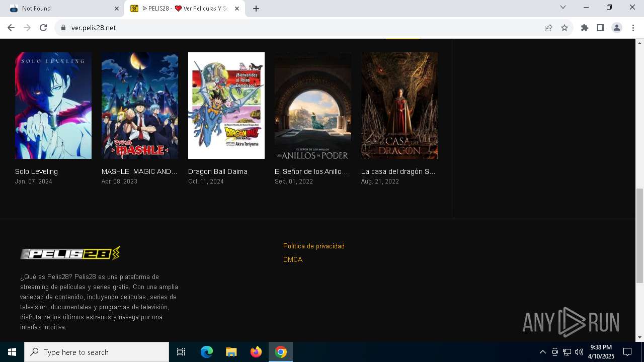
Task: Close the PELIS28 tab
Action: click(x=237, y=9)
